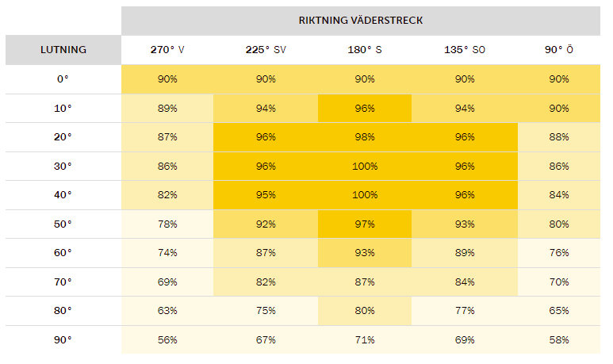Select the 58% cell under 90° Ö
This screenshot has height=364, width=613.
pyautogui.click(x=559, y=339)
